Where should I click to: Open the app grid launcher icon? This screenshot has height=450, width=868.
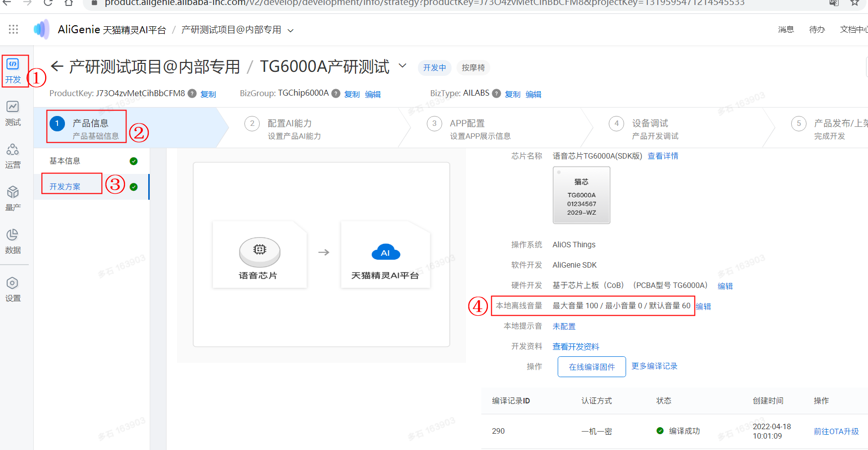click(x=13, y=30)
